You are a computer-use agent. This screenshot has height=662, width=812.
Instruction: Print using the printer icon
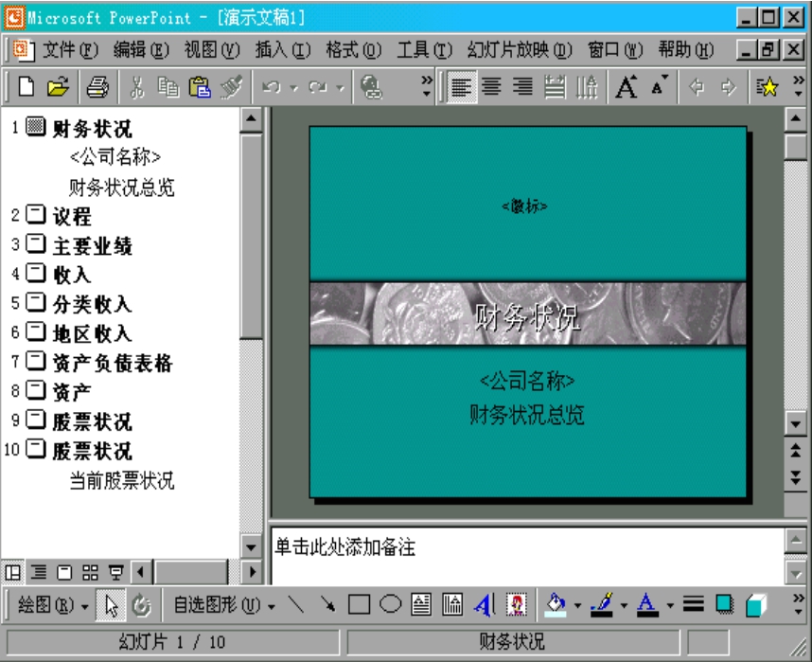[x=97, y=86]
